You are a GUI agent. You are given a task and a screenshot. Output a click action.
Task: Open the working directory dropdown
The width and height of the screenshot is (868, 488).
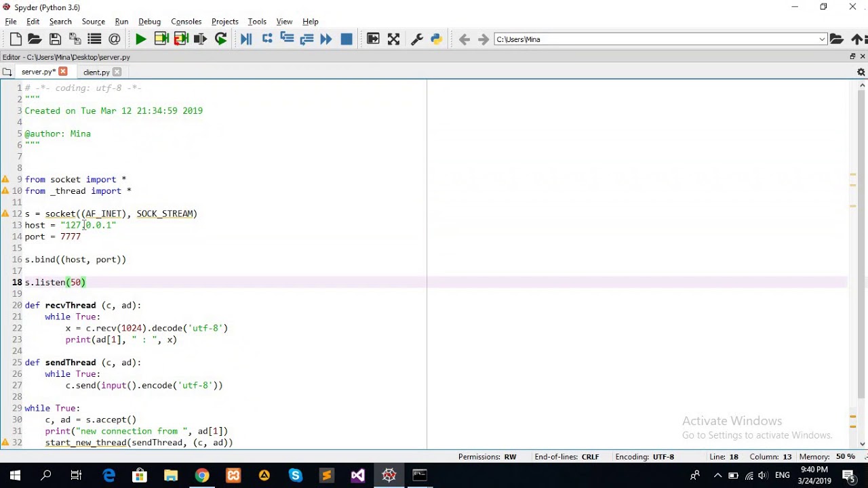point(822,39)
